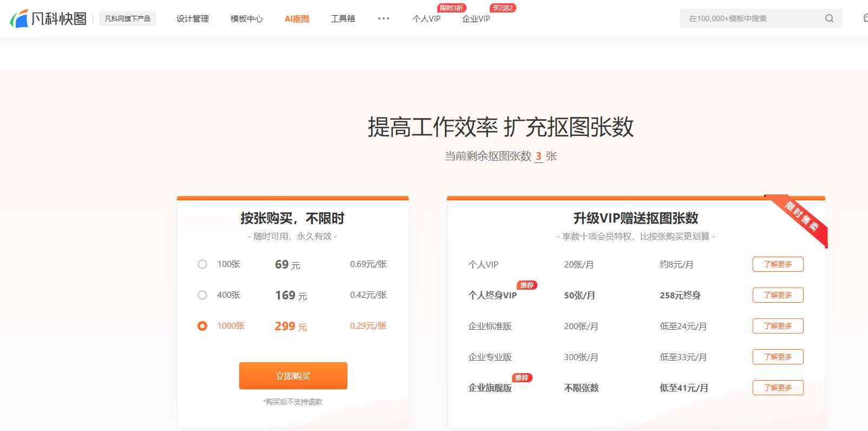The height and width of the screenshot is (431, 868).
Task: Click the 购买后不支持退款 notice
Action: tap(293, 402)
